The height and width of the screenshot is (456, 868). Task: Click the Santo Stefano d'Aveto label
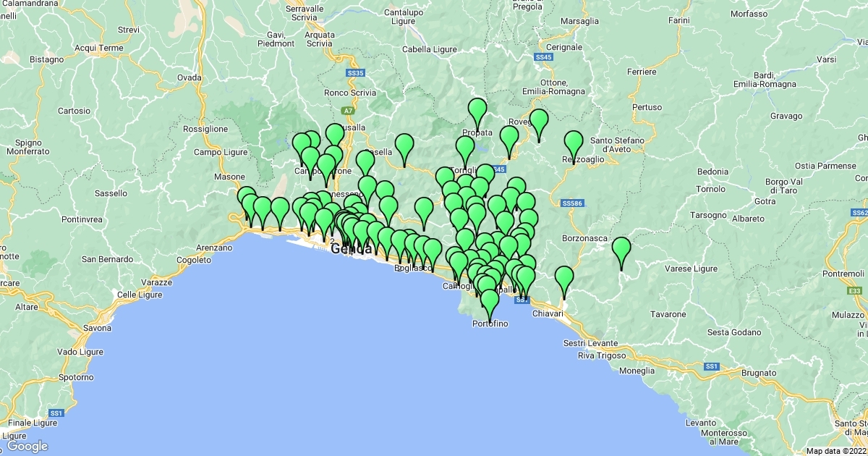[616, 144]
